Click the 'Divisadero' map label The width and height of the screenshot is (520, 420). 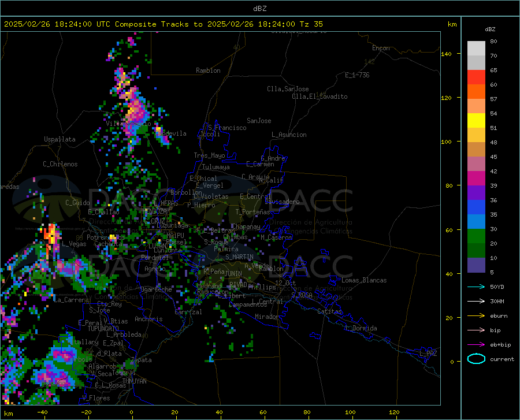[x=282, y=202]
